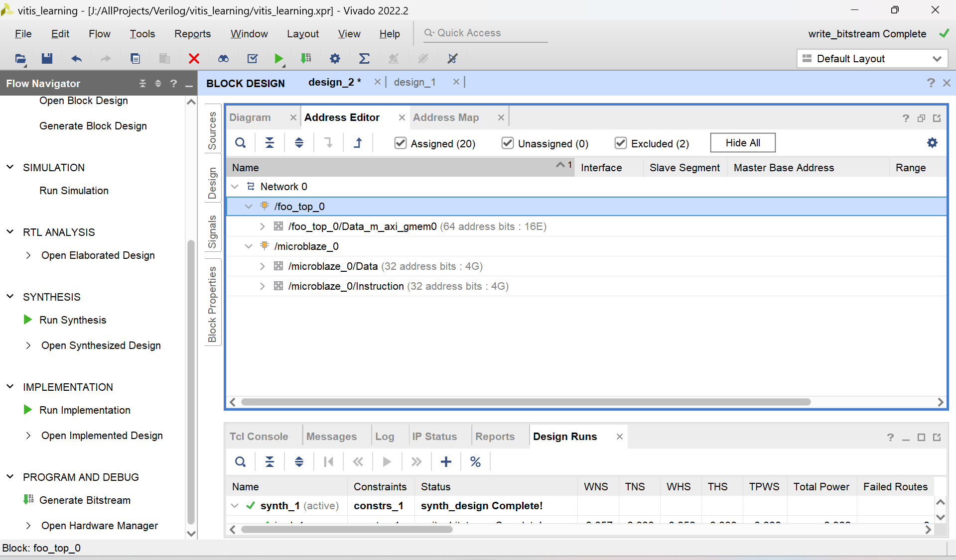
Task: Click the Hide All button
Action: point(743,143)
